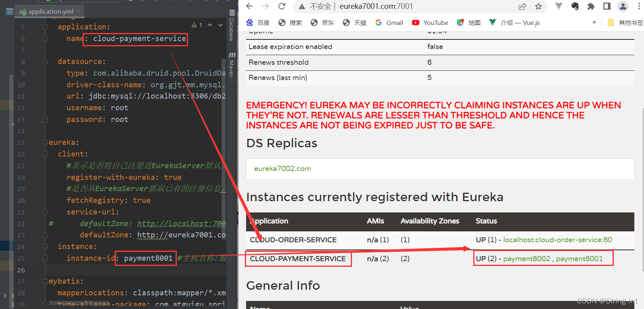Click the commented localhost:700 defaultZone URL
The image size is (644, 309).
pyautogui.click(x=182, y=223)
